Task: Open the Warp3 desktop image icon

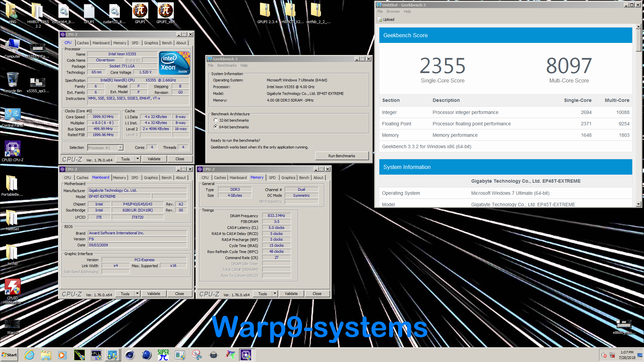Action: pyautogui.click(x=12, y=327)
